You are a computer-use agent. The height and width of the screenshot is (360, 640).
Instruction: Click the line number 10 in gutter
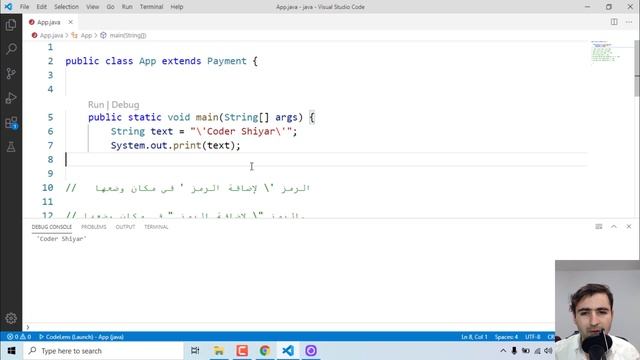(x=48, y=188)
